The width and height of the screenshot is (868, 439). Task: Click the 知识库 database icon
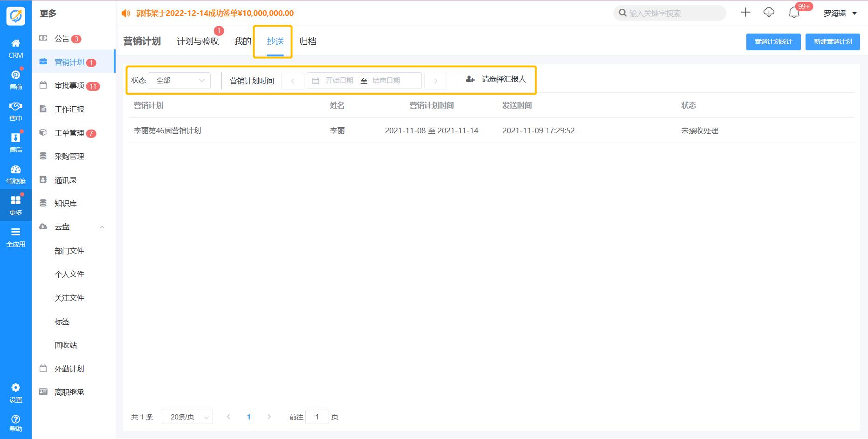[x=43, y=203]
